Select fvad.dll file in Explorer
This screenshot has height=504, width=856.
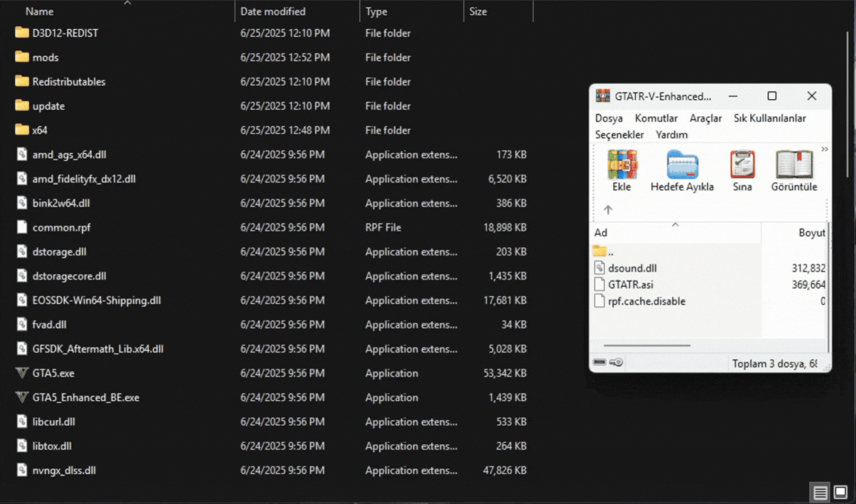pyautogui.click(x=49, y=324)
